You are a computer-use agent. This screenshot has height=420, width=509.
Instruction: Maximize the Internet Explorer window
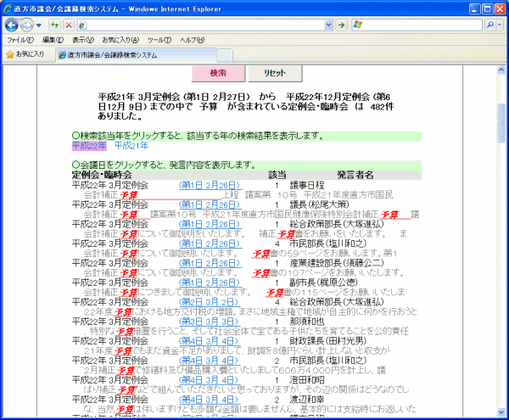click(x=487, y=9)
